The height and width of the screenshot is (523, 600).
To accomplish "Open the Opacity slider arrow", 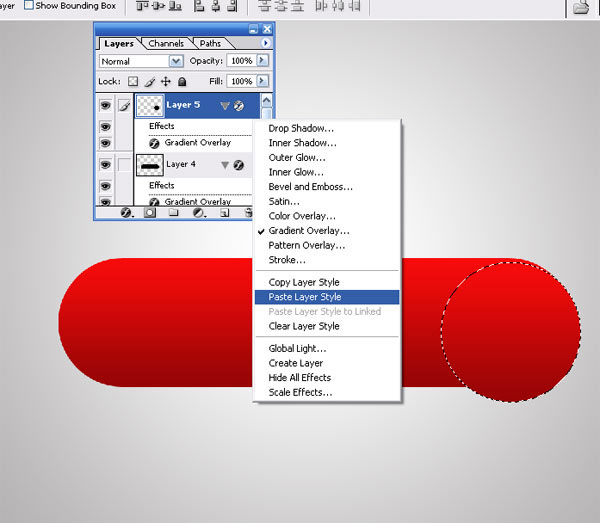I will [x=263, y=61].
